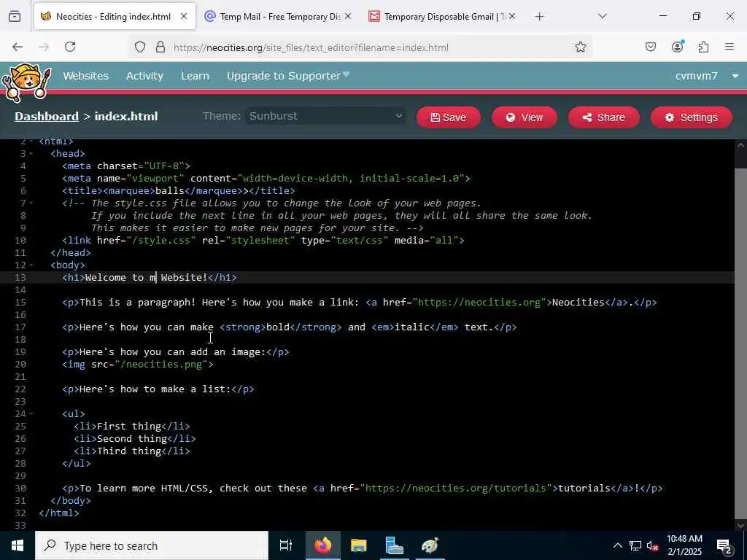This screenshot has width=747, height=560.
Task: Click the muted volume tray icon
Action: [652, 545]
